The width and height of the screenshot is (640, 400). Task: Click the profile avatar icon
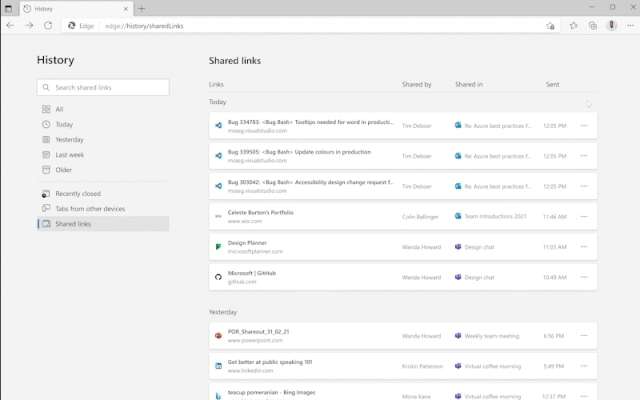pyautogui.click(x=611, y=25)
